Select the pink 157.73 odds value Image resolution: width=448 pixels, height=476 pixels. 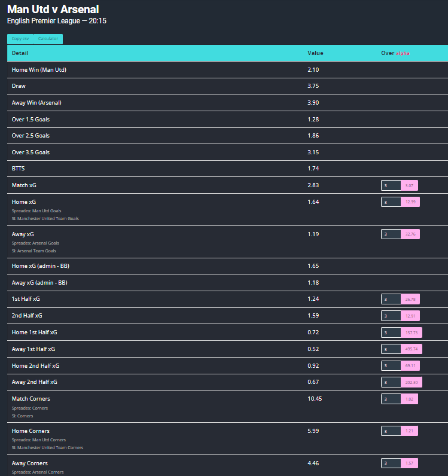[412, 332]
